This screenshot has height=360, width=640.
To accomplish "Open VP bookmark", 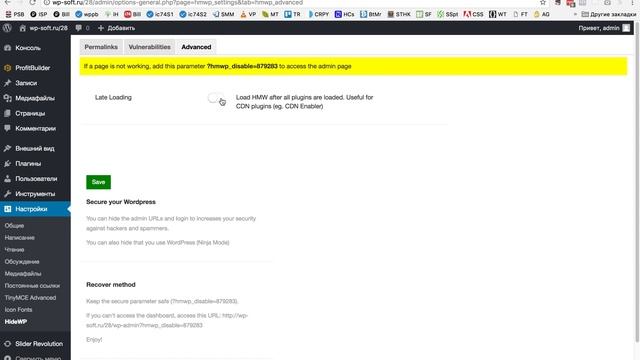I will pyautogui.click(x=248, y=14).
